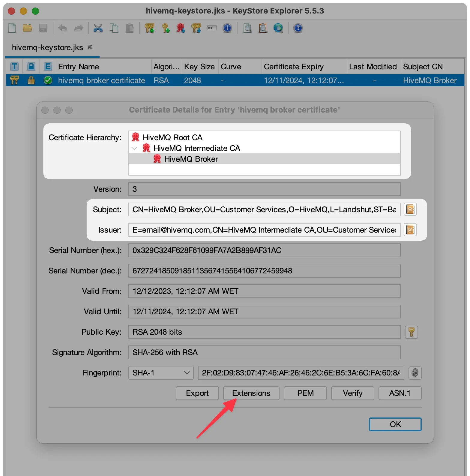Select the 'hivemq broker certificate' entry name

pyautogui.click(x=102, y=80)
